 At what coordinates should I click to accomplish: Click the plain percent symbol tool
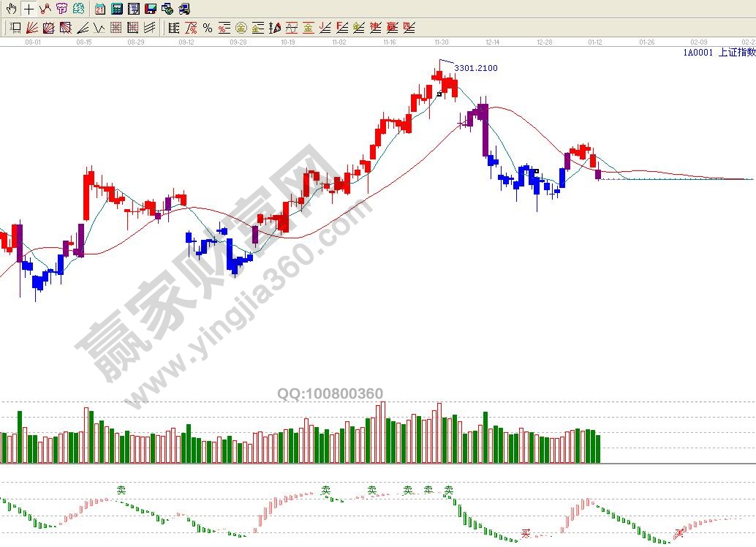pos(208,28)
